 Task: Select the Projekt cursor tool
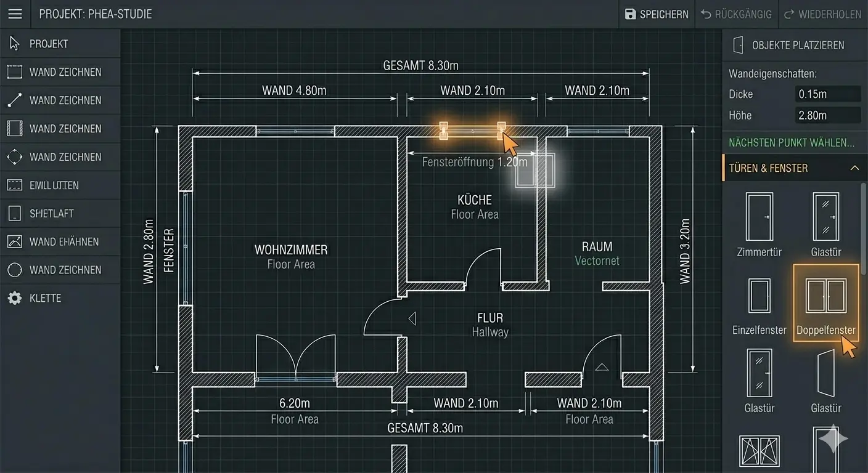60,44
